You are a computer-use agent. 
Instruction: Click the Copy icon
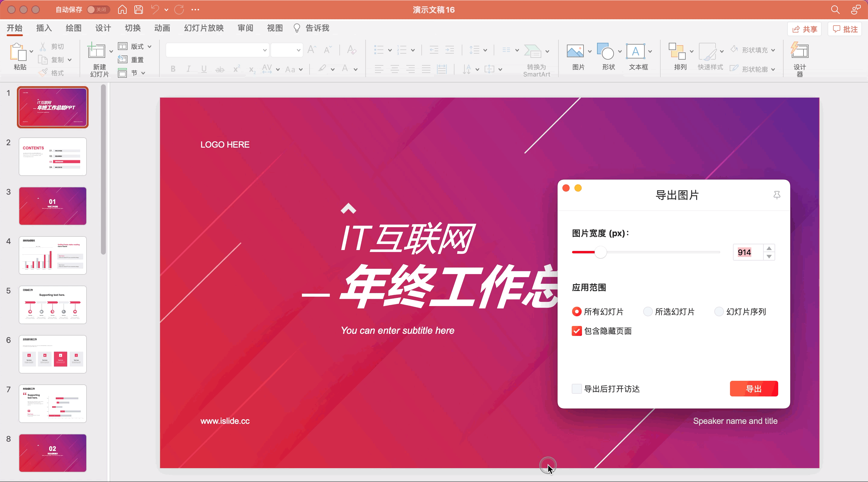coord(43,60)
